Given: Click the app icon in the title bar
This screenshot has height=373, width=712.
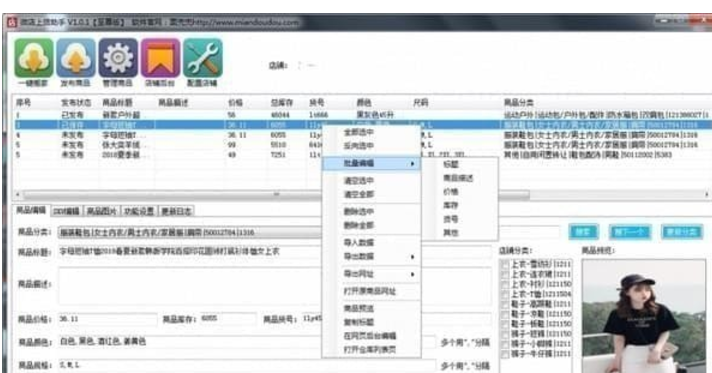Looking at the screenshot, I should coord(11,22).
